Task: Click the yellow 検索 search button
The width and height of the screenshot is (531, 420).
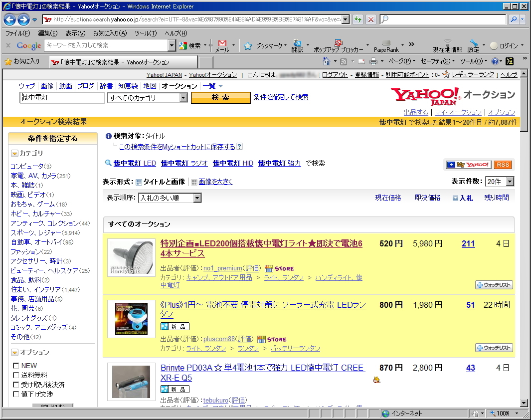Action: pyautogui.click(x=220, y=98)
